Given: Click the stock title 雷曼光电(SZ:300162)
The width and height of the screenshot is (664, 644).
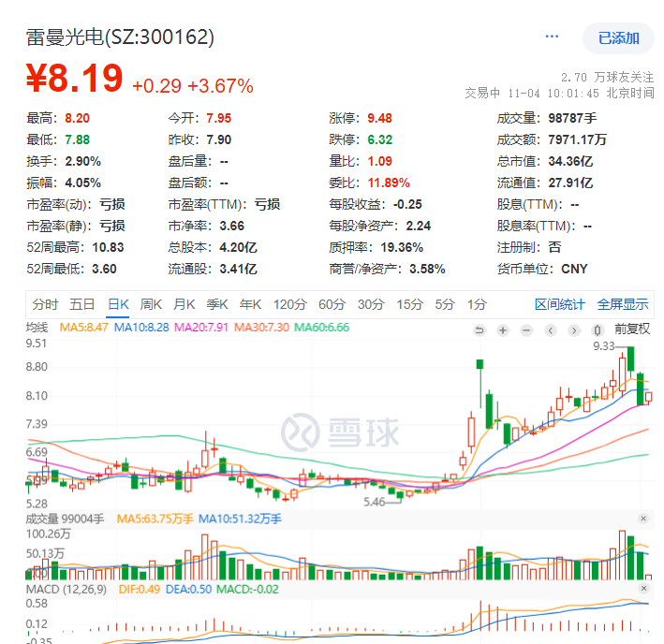Looking at the screenshot, I should point(120,37).
